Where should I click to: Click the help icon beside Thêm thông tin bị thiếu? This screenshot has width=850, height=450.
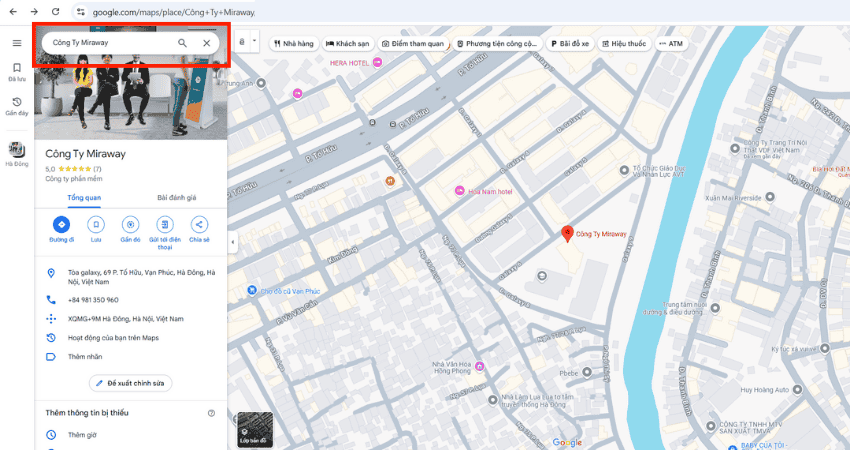click(211, 413)
